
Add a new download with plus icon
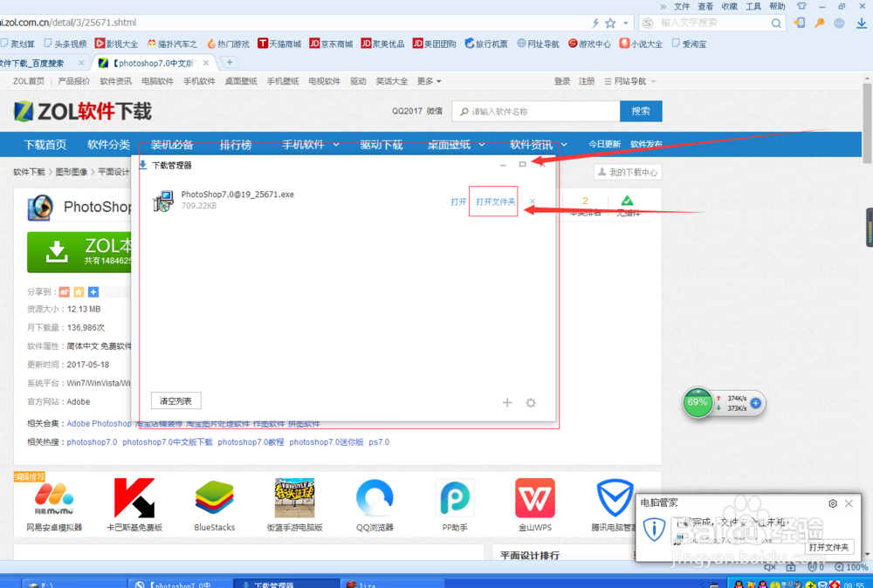tap(506, 402)
